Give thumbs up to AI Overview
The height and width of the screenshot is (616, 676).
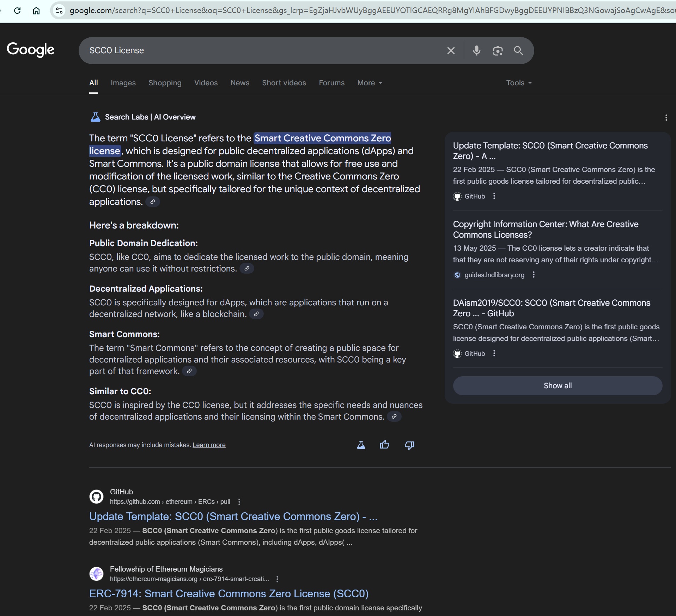click(385, 445)
